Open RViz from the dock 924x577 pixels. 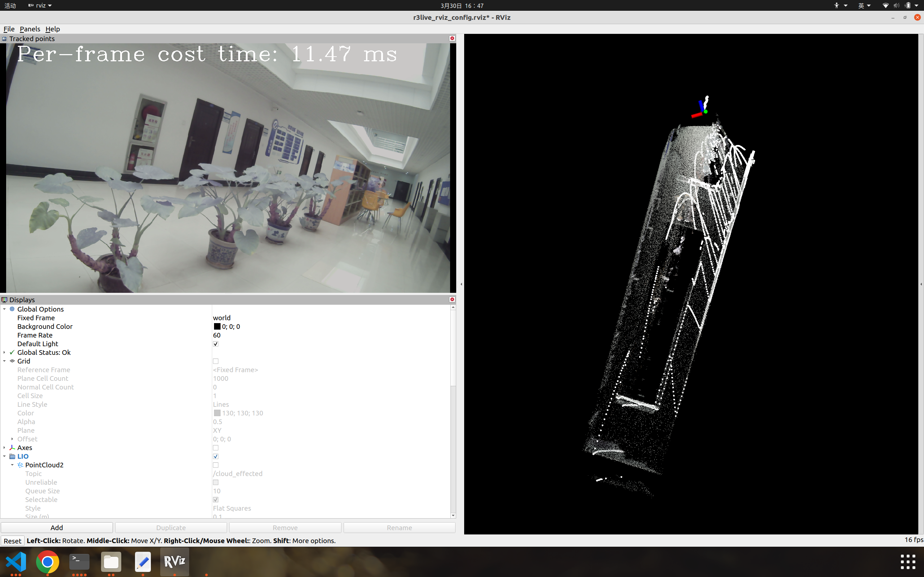tap(174, 562)
